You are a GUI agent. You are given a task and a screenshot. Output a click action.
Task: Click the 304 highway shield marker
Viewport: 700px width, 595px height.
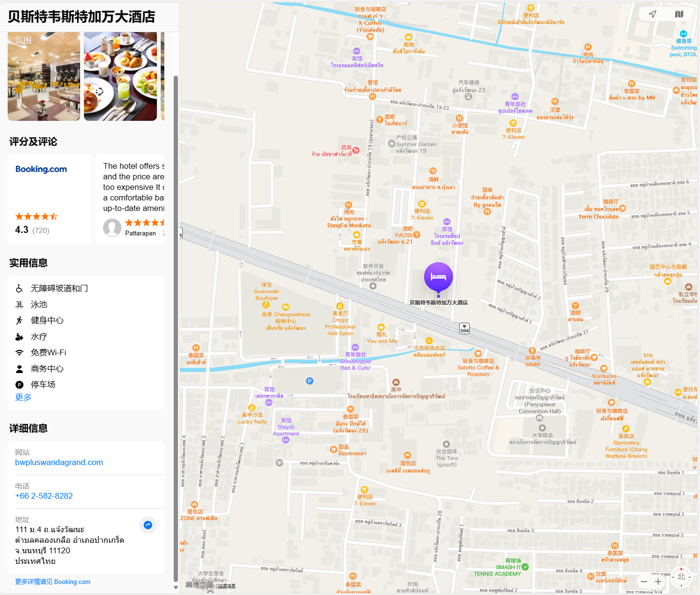pyautogui.click(x=464, y=328)
